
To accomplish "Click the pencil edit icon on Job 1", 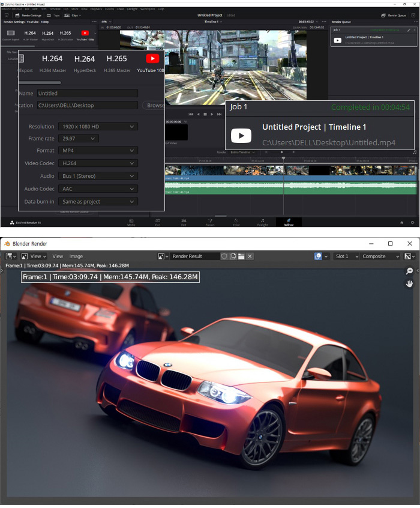I will (409, 30).
